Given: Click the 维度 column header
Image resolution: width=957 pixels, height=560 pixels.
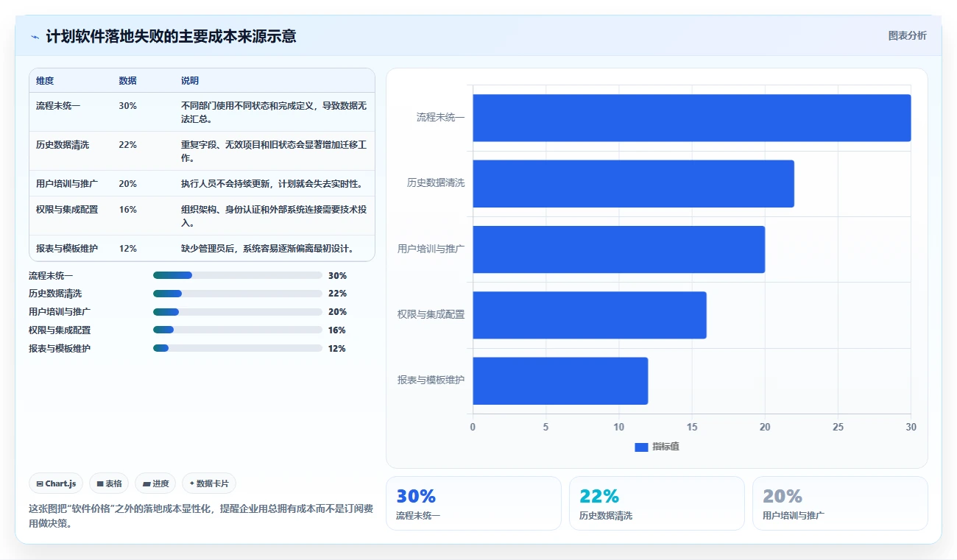Looking at the screenshot, I should click(45, 81).
